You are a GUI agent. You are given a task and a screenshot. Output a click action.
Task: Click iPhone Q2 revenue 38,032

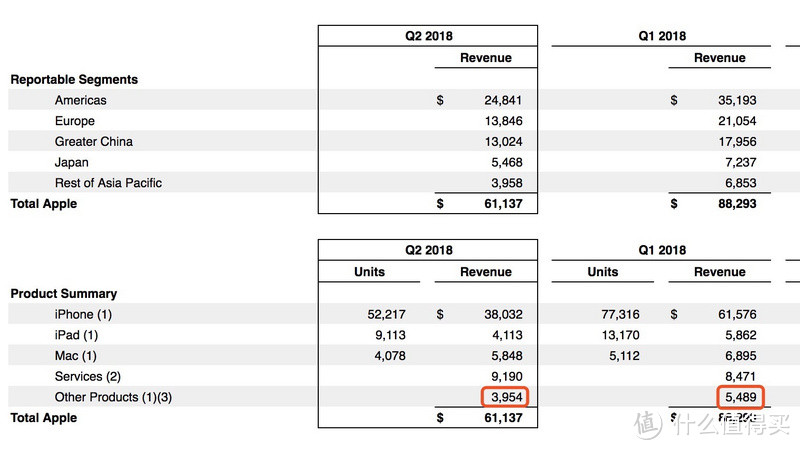(503, 314)
